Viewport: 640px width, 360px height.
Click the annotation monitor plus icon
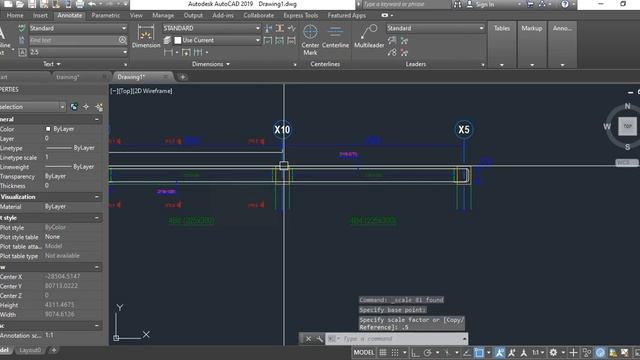click(x=573, y=353)
